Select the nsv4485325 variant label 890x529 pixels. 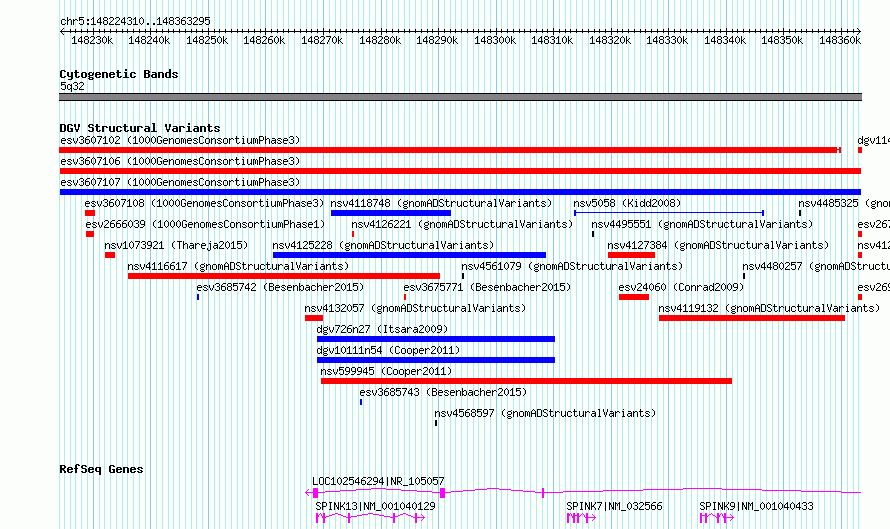click(x=844, y=203)
